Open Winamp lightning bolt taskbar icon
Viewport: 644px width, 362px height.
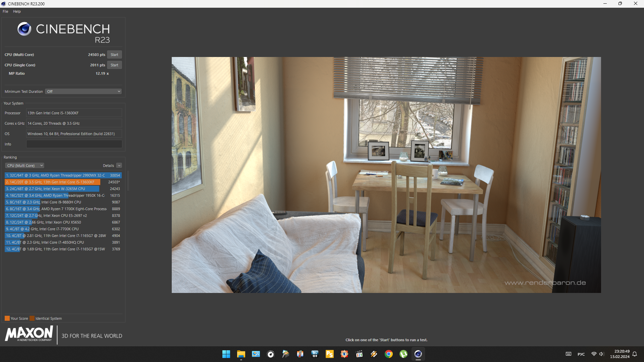point(374,354)
